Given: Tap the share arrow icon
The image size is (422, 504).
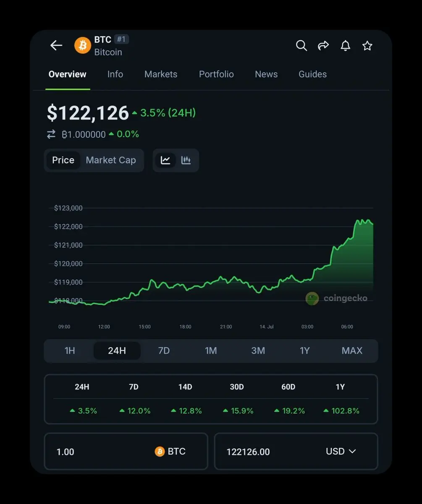Looking at the screenshot, I should coord(323,45).
